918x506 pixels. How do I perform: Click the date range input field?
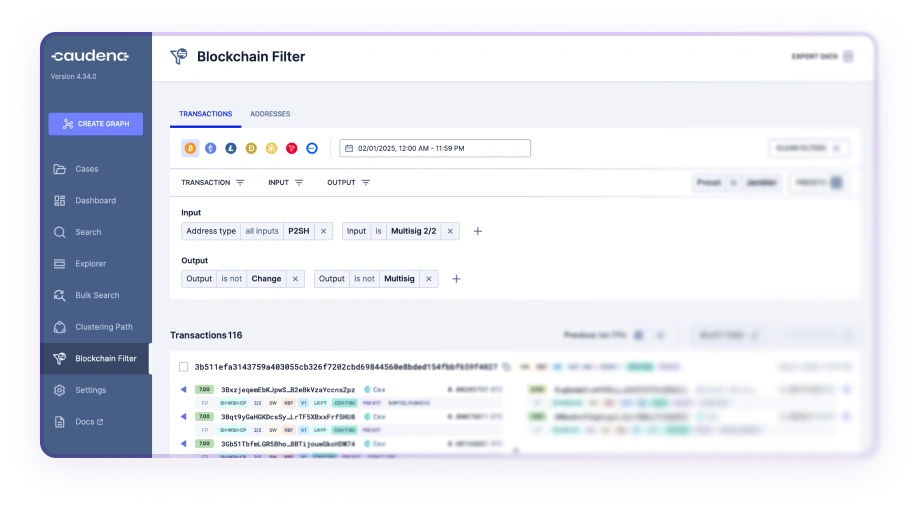click(435, 148)
